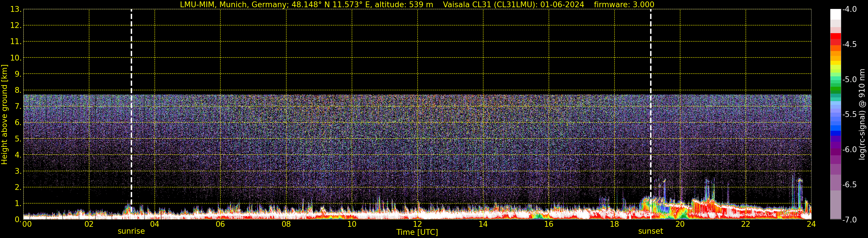Viewport: 868px width, 238px height.
Task: Click the '-6.0' colorbar tick label
Action: tap(850, 150)
